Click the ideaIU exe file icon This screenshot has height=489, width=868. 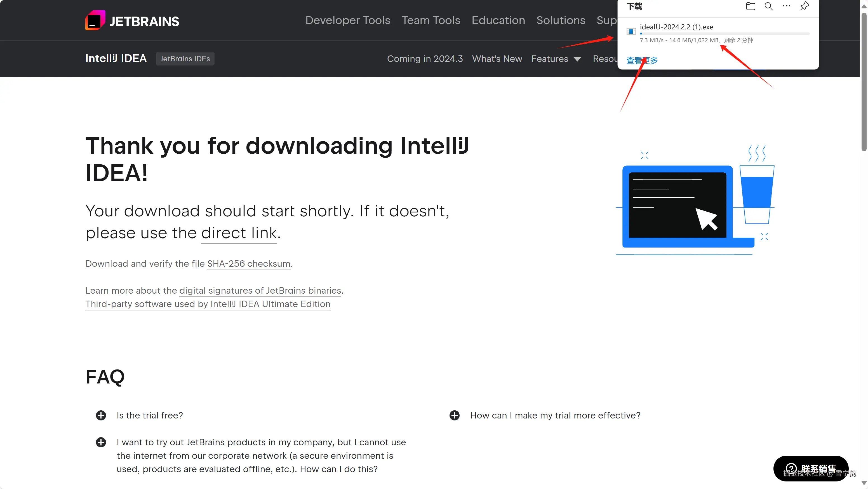[x=631, y=31]
